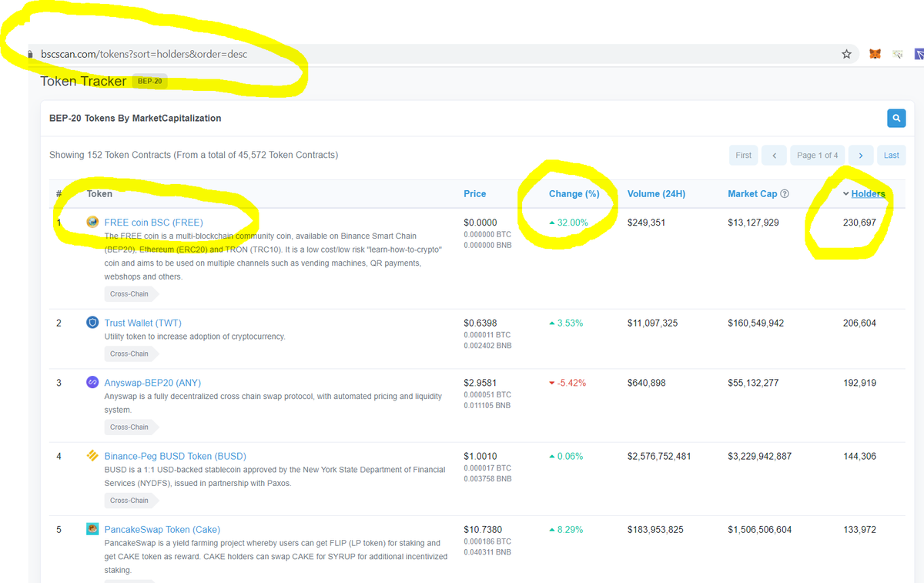Click the 206,604 holders value
Viewport: 924px width, 583px height.
pyautogui.click(x=859, y=323)
